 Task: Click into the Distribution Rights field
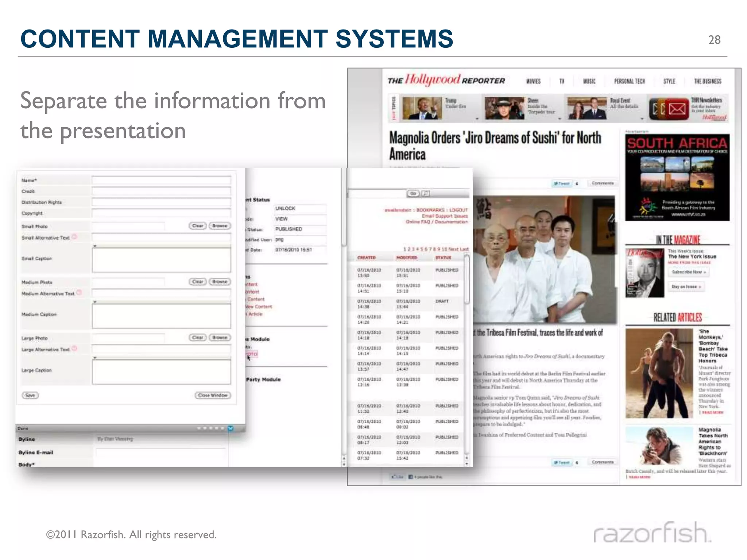point(162,202)
